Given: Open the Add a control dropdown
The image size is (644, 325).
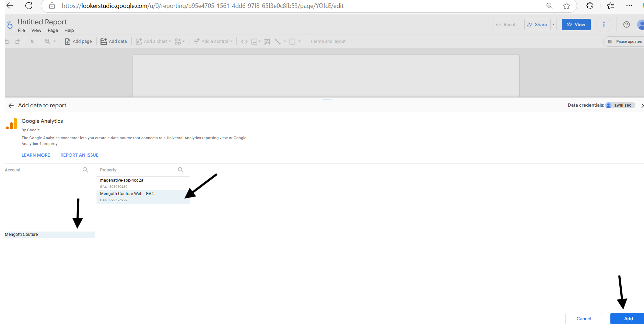Looking at the screenshot, I should (213, 41).
